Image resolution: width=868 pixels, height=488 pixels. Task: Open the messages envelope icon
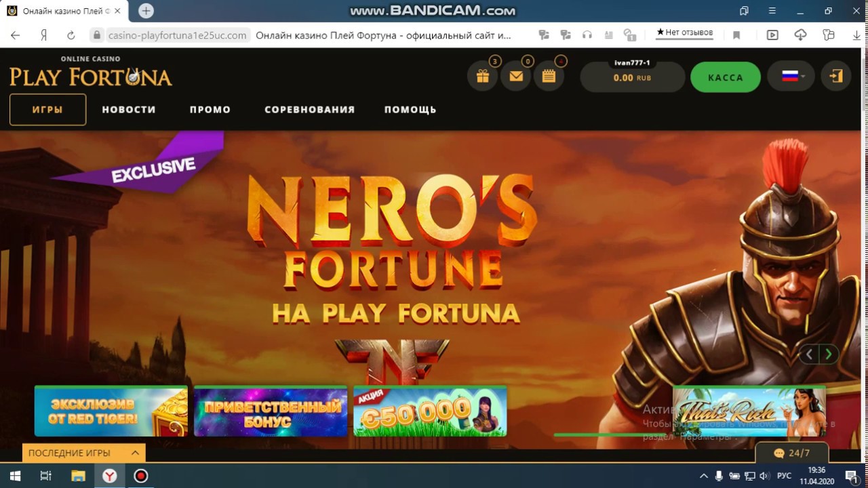tap(516, 77)
